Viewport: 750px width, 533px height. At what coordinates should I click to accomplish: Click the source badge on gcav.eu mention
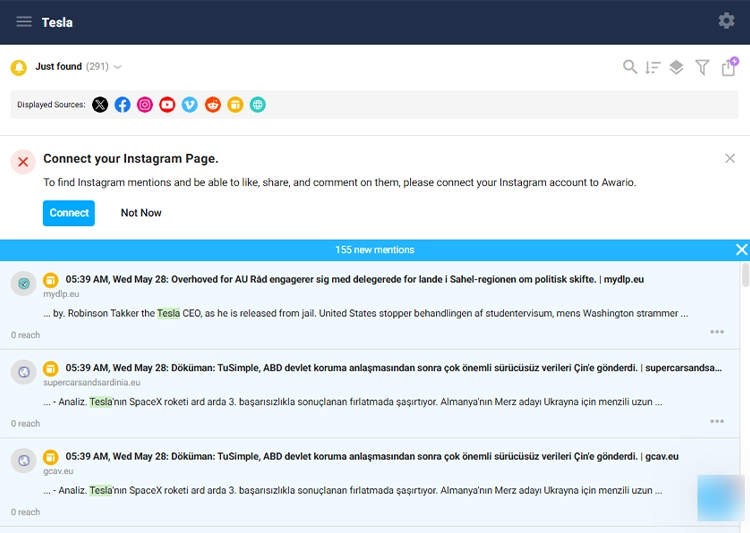point(51,457)
